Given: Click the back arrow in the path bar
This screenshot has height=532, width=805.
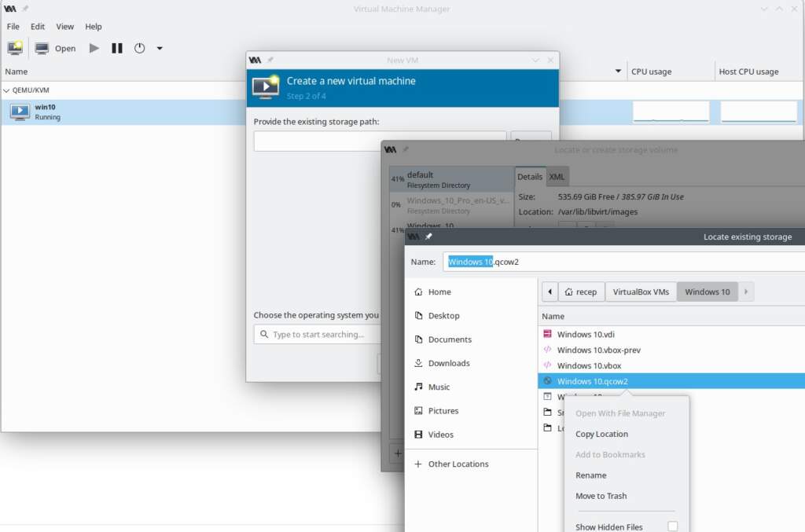Looking at the screenshot, I should point(550,292).
